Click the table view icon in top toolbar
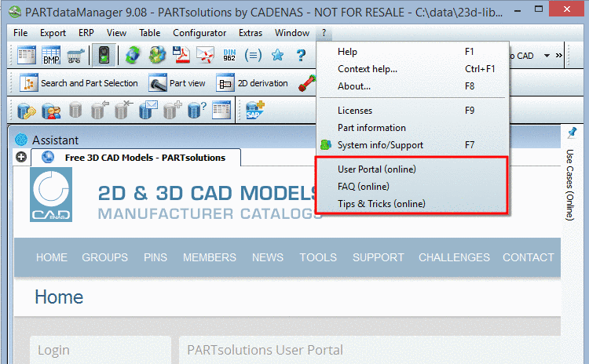The height and width of the screenshot is (364, 589). [26, 55]
